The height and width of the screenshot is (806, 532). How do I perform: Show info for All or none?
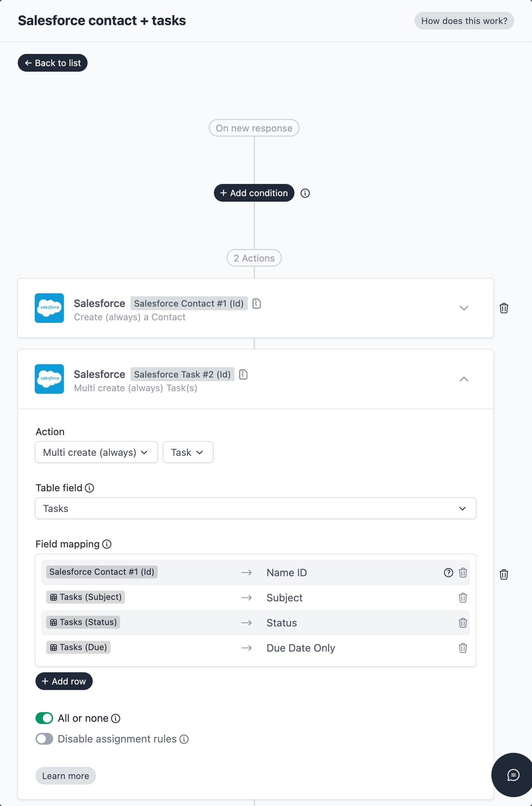pos(116,718)
